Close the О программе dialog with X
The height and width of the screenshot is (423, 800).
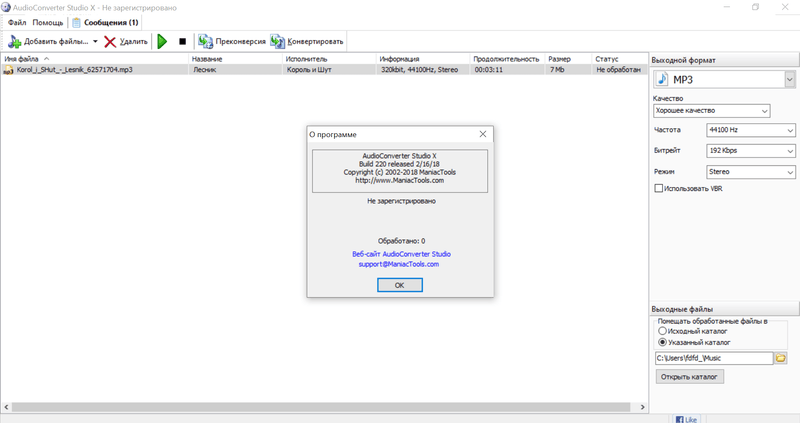[x=483, y=134]
